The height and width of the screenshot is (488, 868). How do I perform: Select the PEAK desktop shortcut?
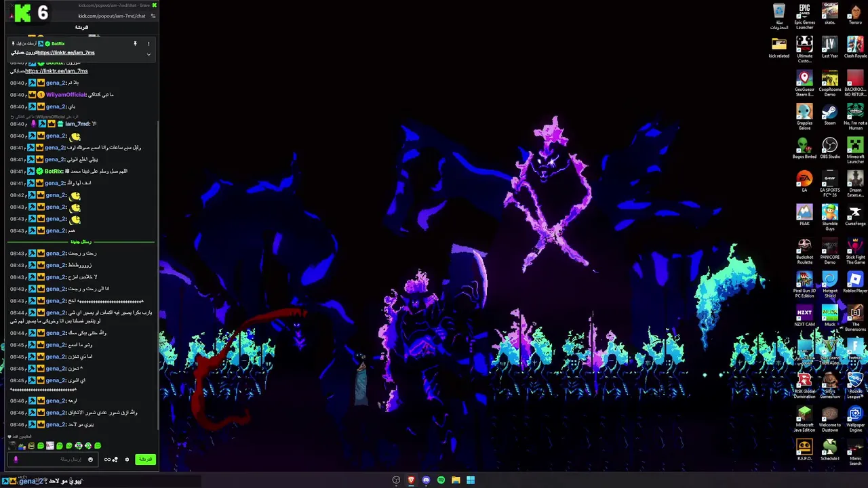(804, 216)
